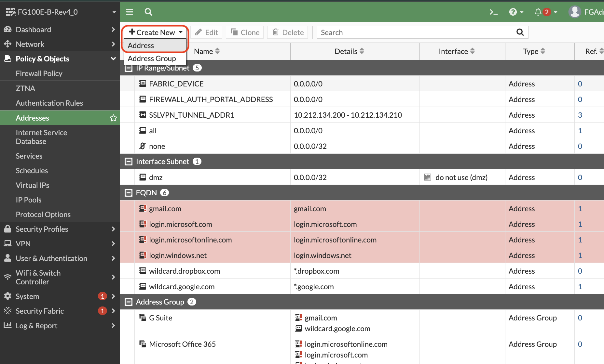Select the FIREWALL_AUTH_PORTAL_ADDRESS row name
This screenshot has height=364, width=604.
[211, 99]
